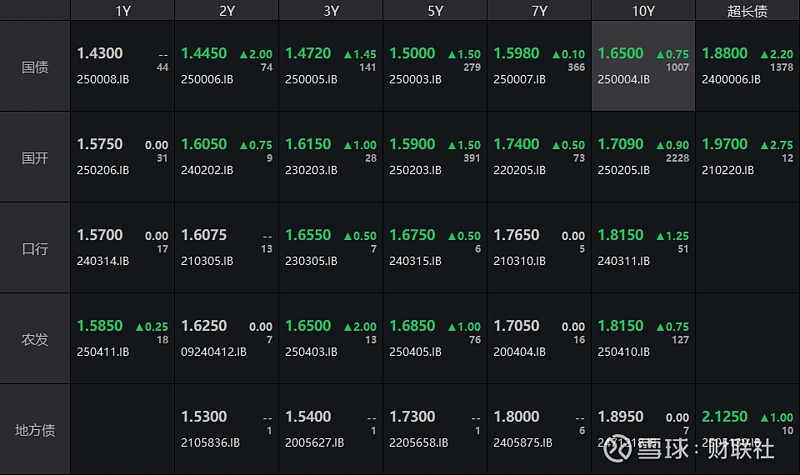The width and height of the screenshot is (800, 475).
Task: Open bond code 250411.IB
Action: pyautogui.click(x=103, y=352)
